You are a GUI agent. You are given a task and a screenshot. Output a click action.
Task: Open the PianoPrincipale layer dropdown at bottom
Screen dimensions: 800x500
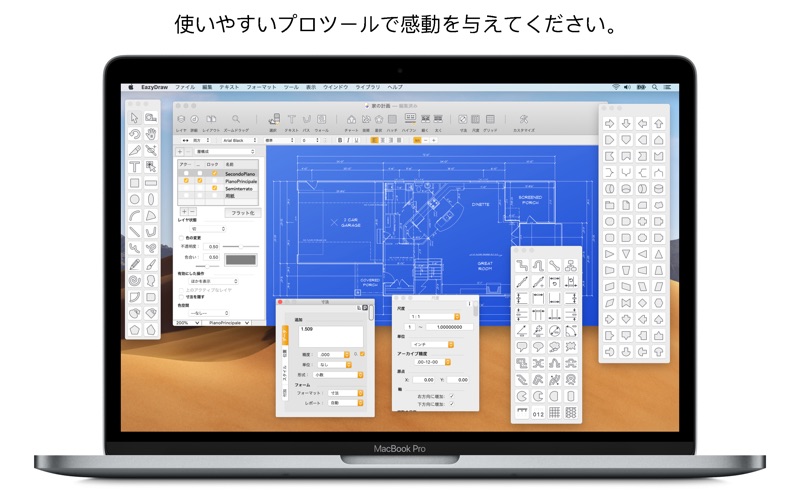[227, 323]
